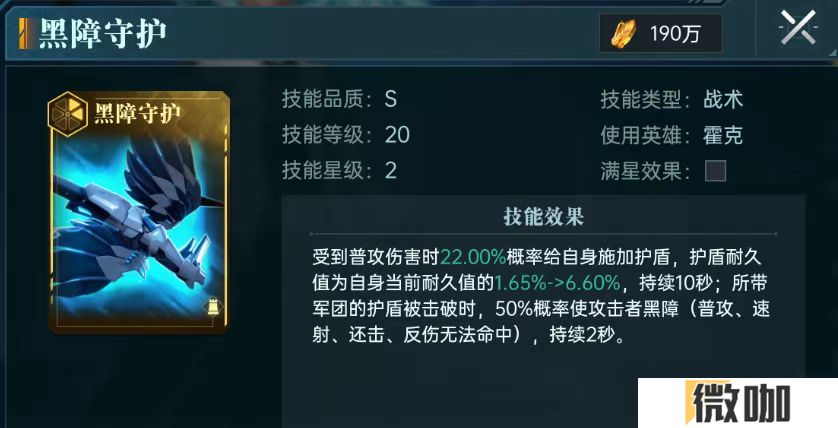This screenshot has height=428, width=838.
Task: Click the green 1.65%->6.60% value
Action: click(x=557, y=283)
